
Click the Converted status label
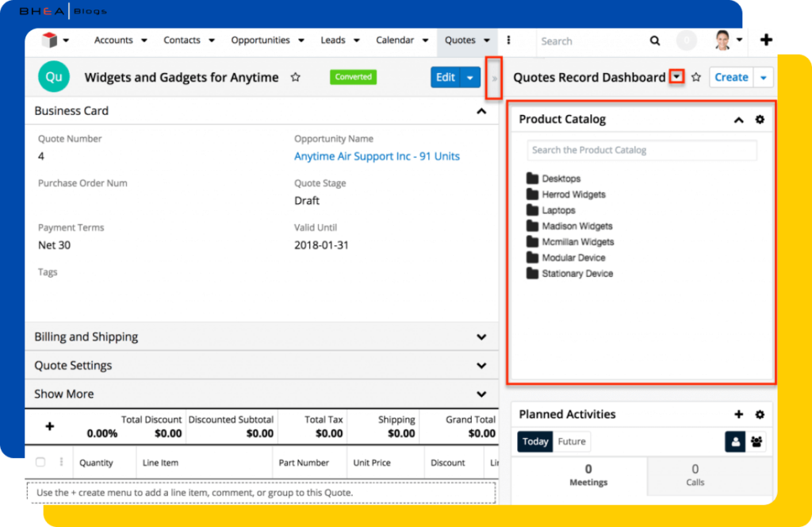click(353, 77)
